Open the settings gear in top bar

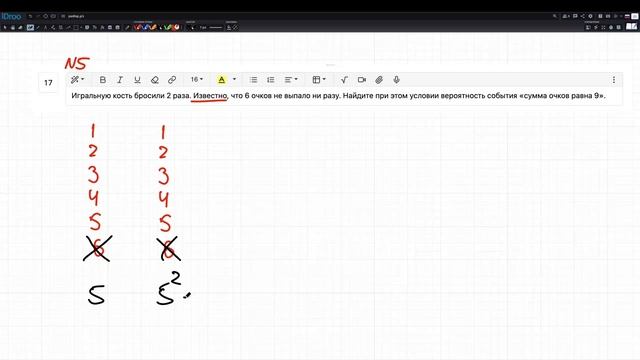click(590, 16)
